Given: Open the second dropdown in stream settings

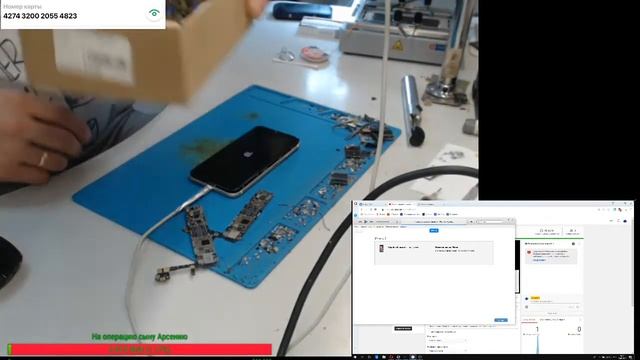Looking at the screenshot, I should tap(447, 351).
